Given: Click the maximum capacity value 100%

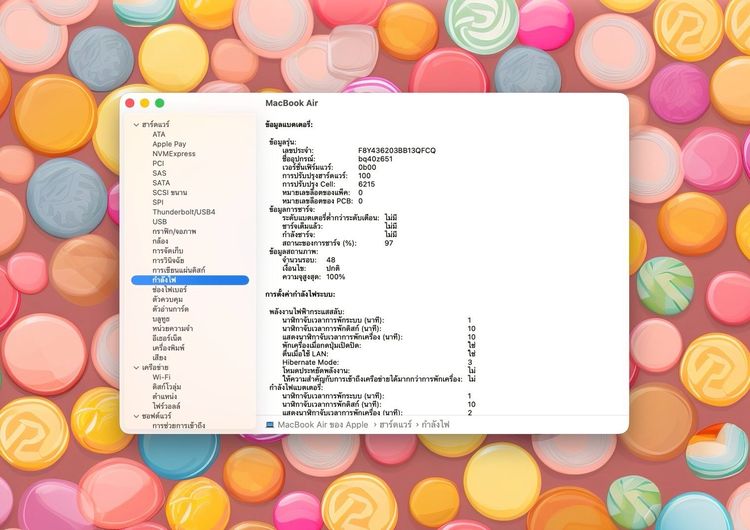Looking at the screenshot, I should click(x=335, y=277).
